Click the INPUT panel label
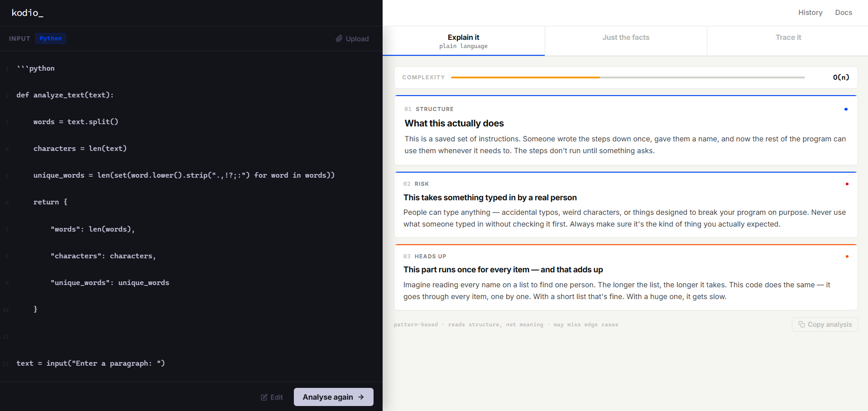The width and height of the screenshot is (868, 411). point(19,39)
